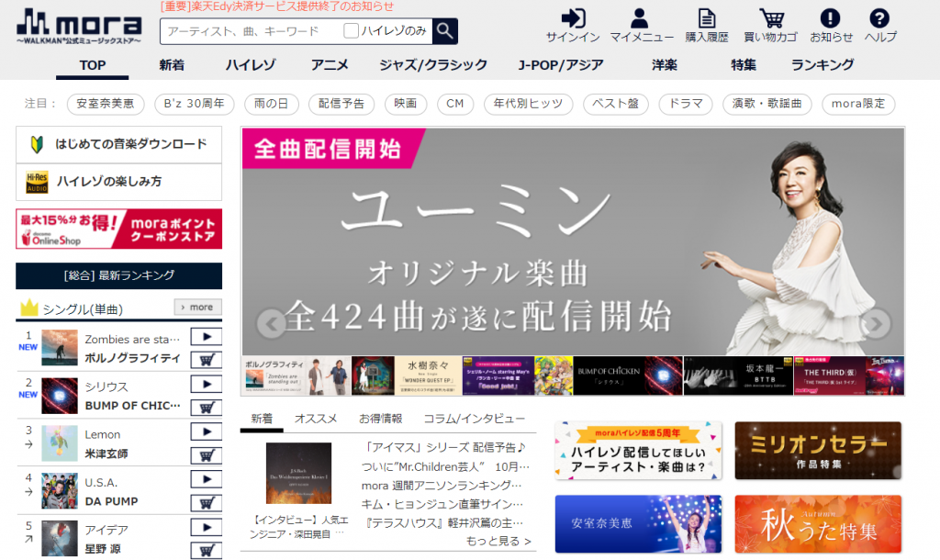This screenshot has height=560, width=940.
Task: Open the 買い物カゴ shopping cart icon
Action: tap(770, 25)
